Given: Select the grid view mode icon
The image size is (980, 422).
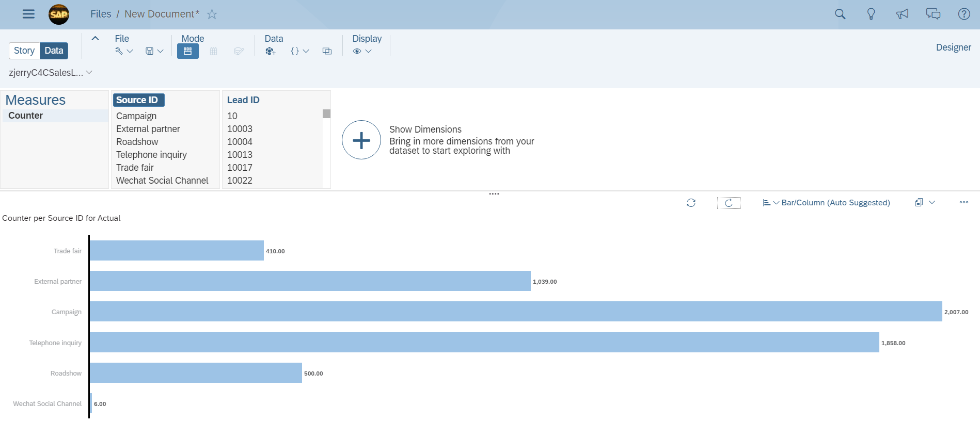Looking at the screenshot, I should click(x=213, y=51).
